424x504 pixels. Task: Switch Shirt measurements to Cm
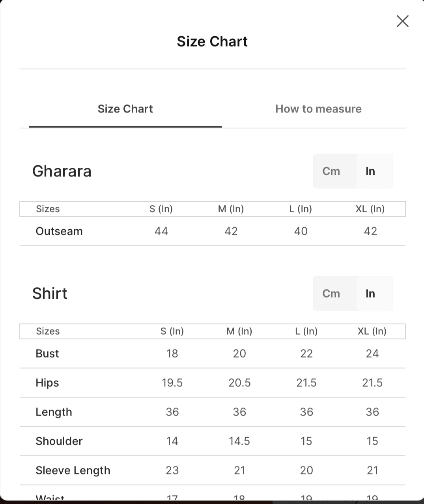[331, 293]
